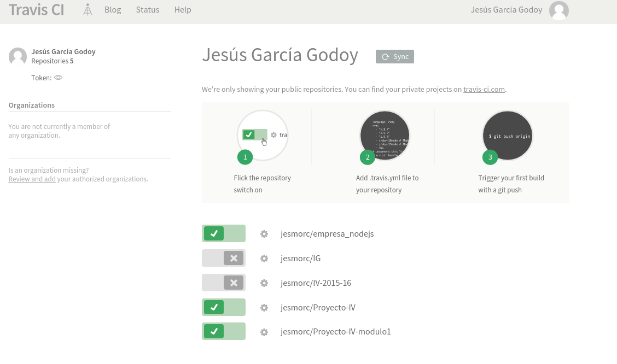This screenshot has width=617, height=364.
Task: Open Jesús García Godoy account menu in header
Action: point(507,10)
